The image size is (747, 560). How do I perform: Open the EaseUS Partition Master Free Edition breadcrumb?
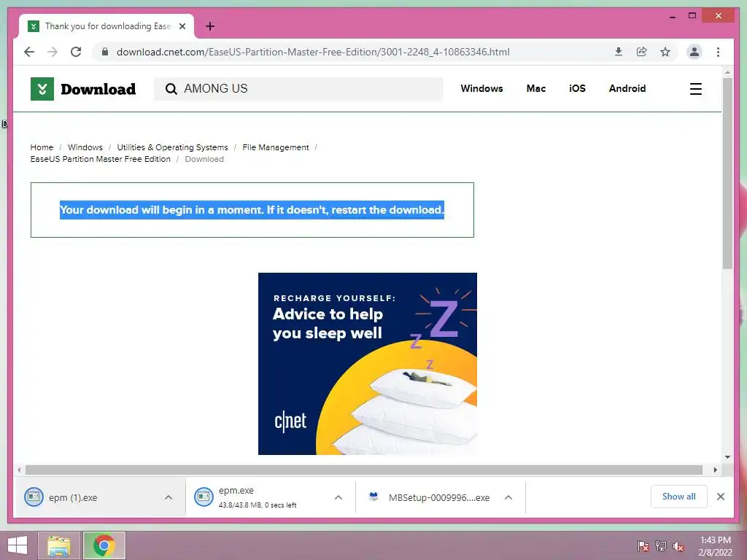[101, 159]
